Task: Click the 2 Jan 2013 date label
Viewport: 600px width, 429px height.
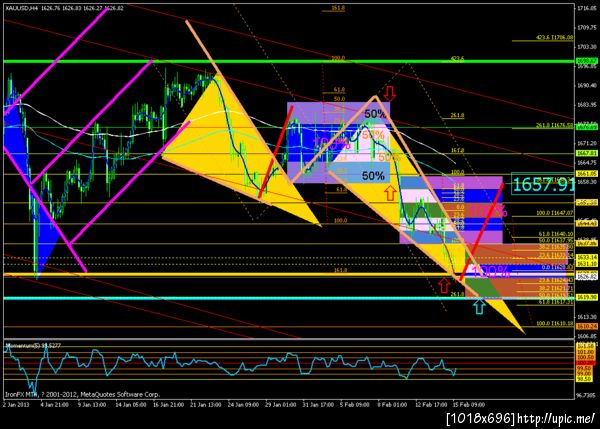Action: [16, 405]
